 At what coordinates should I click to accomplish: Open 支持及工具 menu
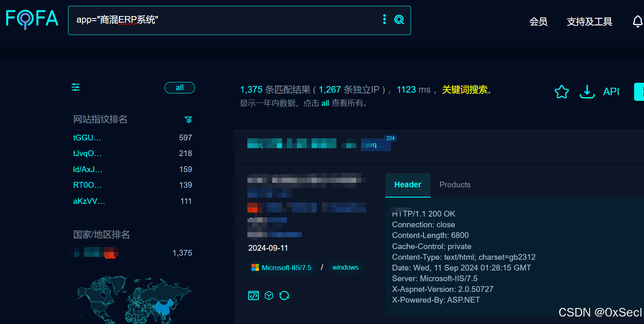click(x=589, y=22)
